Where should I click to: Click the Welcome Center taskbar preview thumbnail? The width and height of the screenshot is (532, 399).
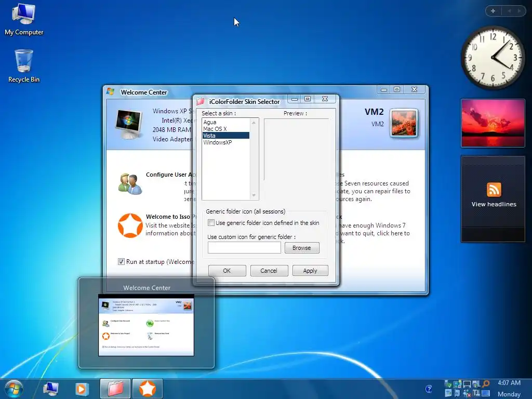[146, 325]
